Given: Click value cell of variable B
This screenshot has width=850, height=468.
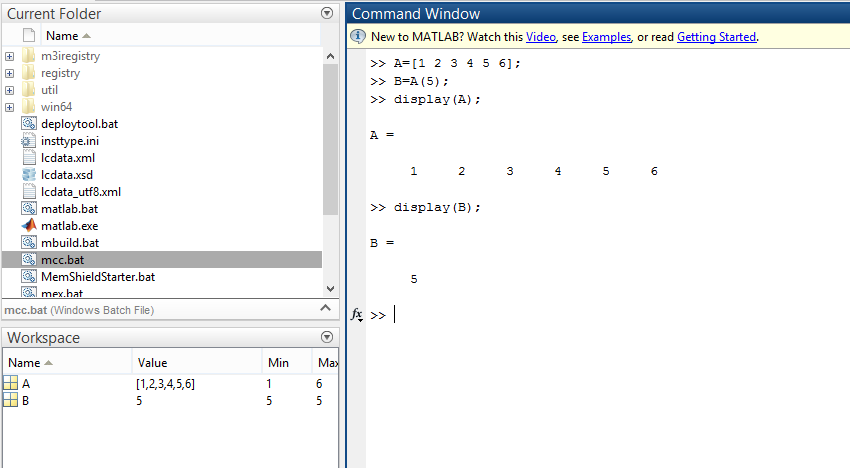Looking at the screenshot, I should click(x=139, y=400).
